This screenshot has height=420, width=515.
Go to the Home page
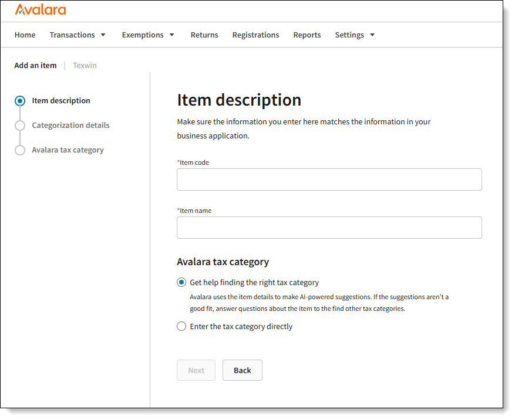tap(25, 35)
